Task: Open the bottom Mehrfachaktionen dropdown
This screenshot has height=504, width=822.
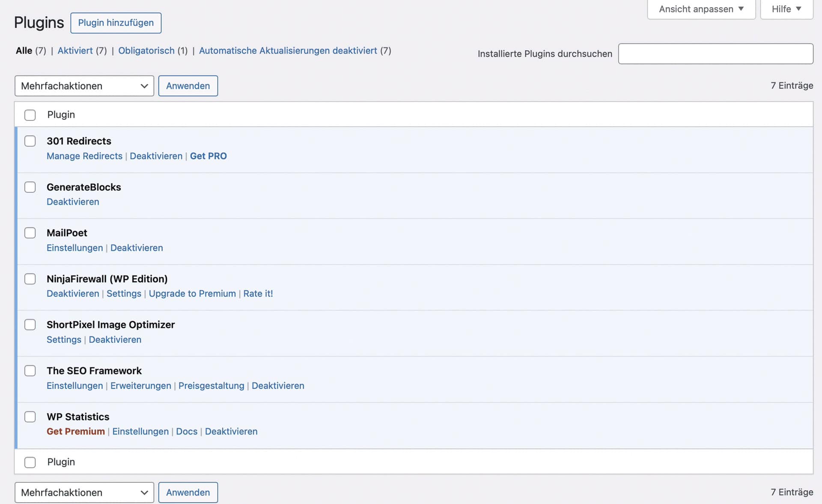Action: click(84, 492)
